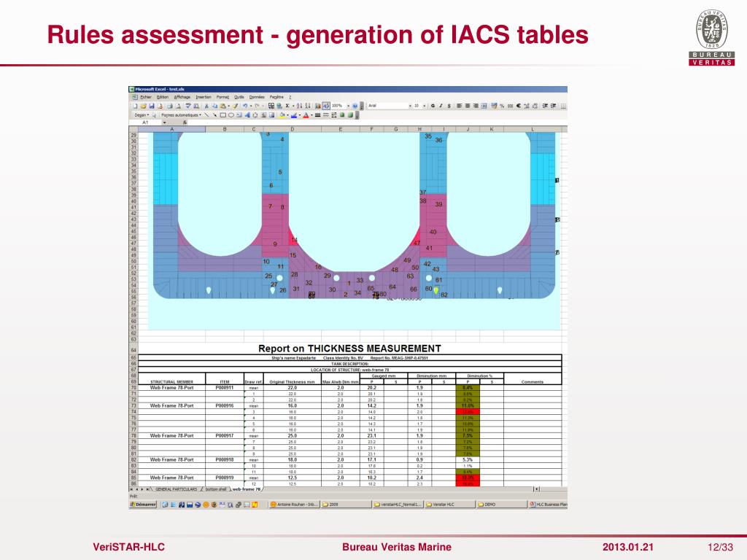Open the Dessin drawing menu dropdown
The image size is (747, 560).
142,115
